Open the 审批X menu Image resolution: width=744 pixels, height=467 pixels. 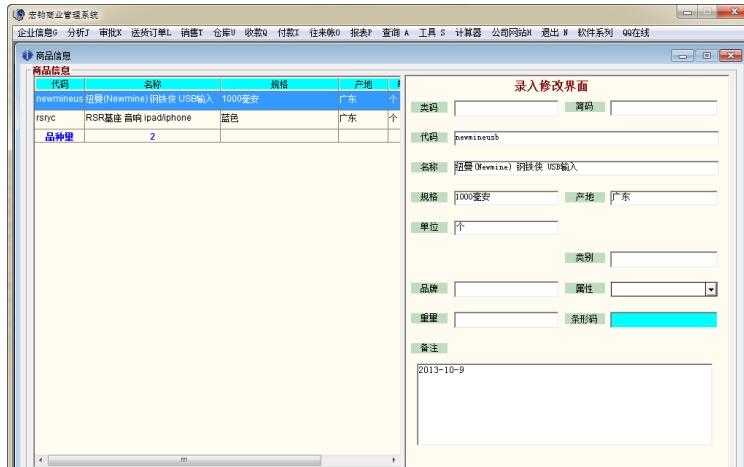[x=111, y=33]
